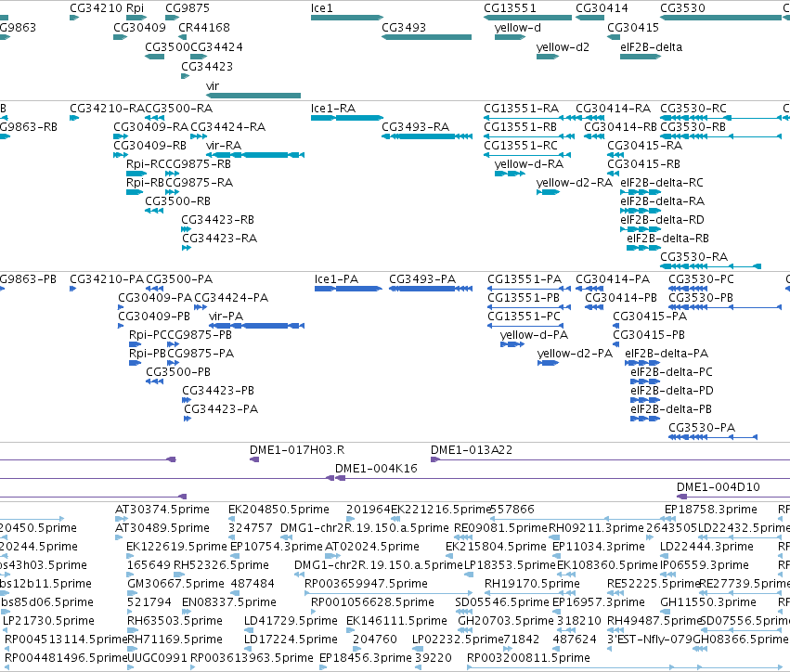
Task: Select the CG30414-PB protein label
Action: pyautogui.click(x=621, y=298)
